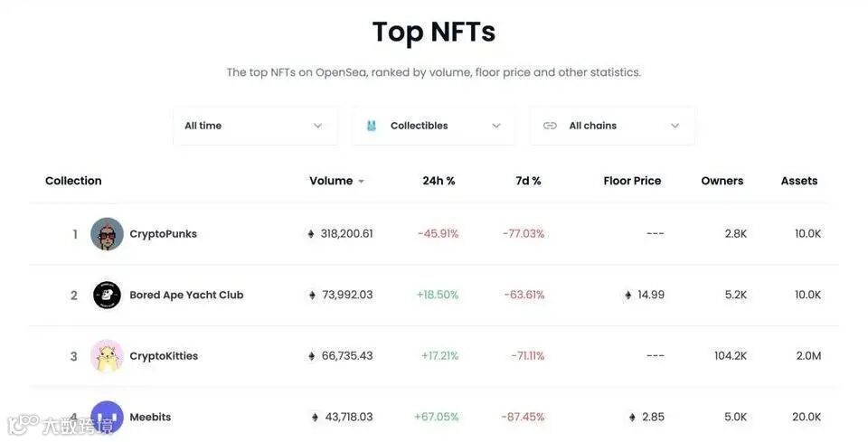
Task: Open the CryptoKitties collection link
Action: 164,356
